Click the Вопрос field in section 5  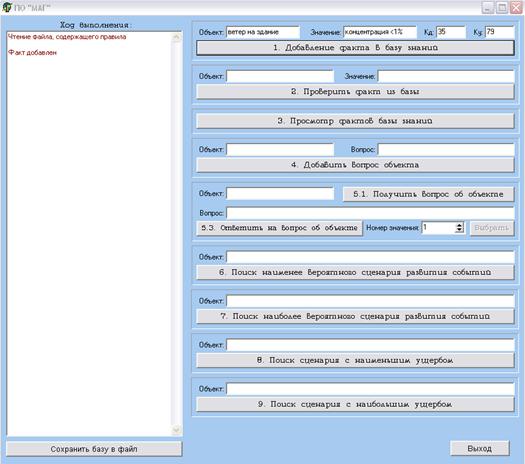[x=370, y=213]
